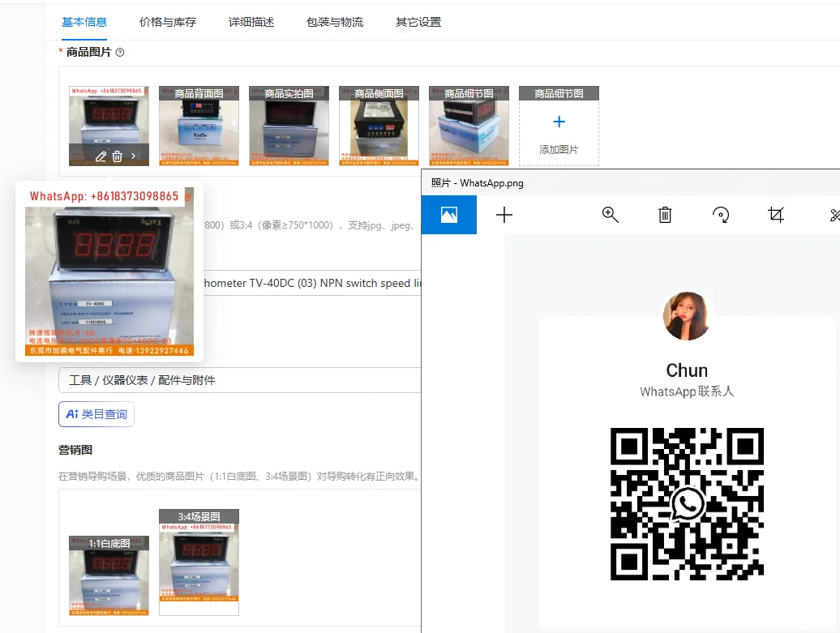840x633 pixels.
Task: Click help icon next to 商品图片
Action: click(120, 53)
